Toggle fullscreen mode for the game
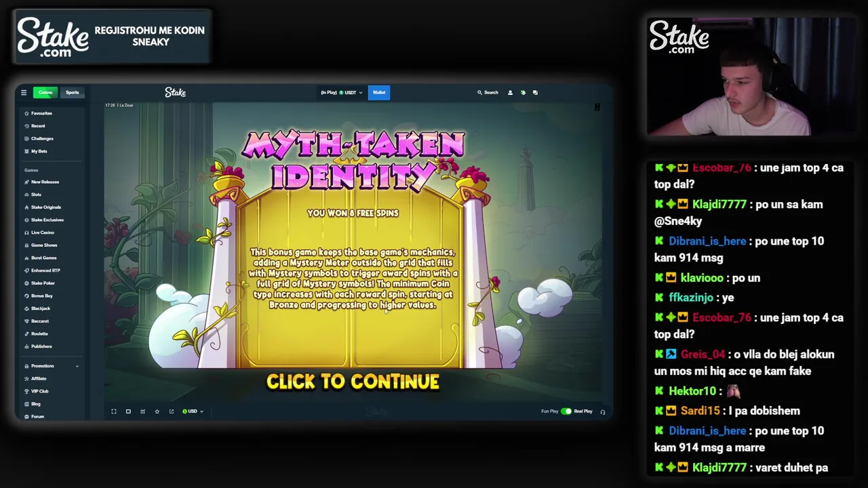This screenshot has width=868, height=488. click(x=114, y=411)
